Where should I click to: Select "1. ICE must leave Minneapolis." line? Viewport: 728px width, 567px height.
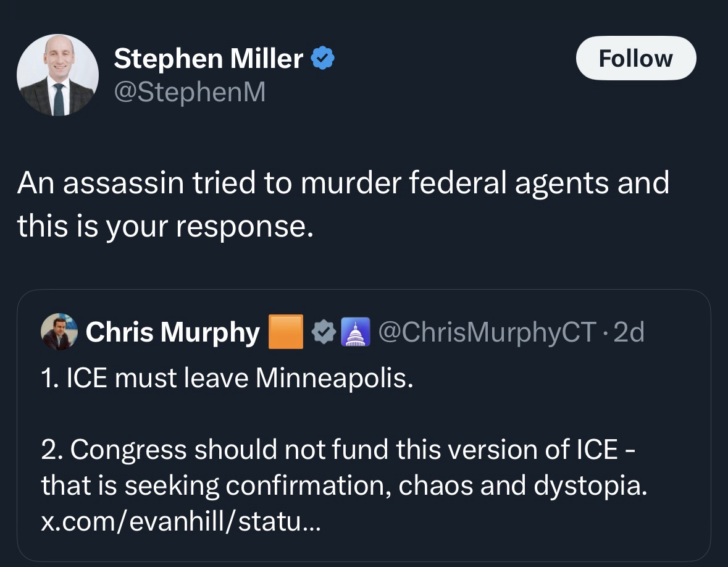click(227, 377)
